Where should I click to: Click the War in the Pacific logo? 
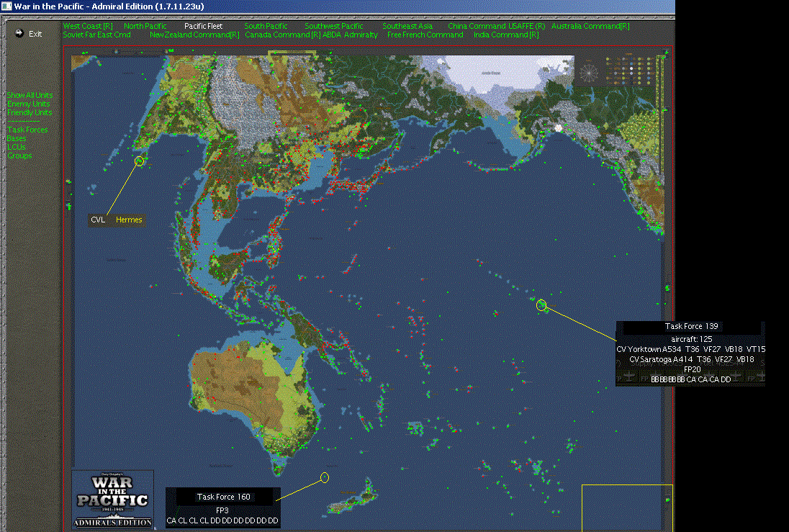pyautogui.click(x=113, y=500)
